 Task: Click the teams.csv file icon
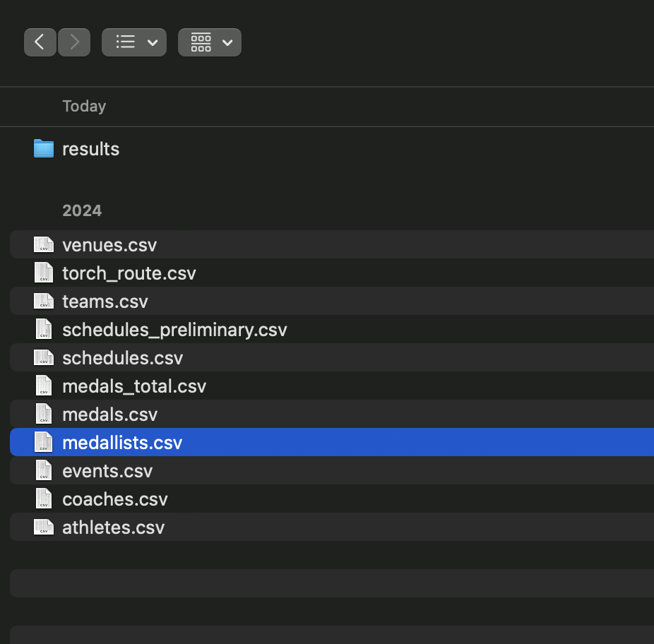coord(43,301)
